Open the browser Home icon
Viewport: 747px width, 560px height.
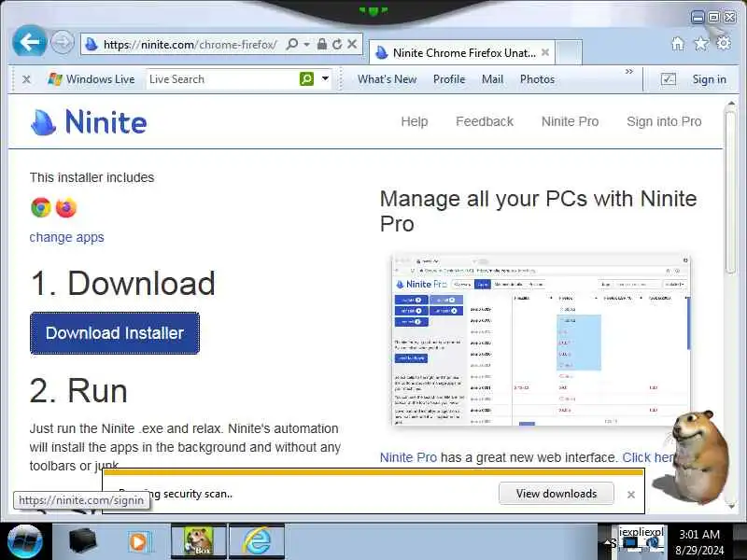click(x=678, y=44)
